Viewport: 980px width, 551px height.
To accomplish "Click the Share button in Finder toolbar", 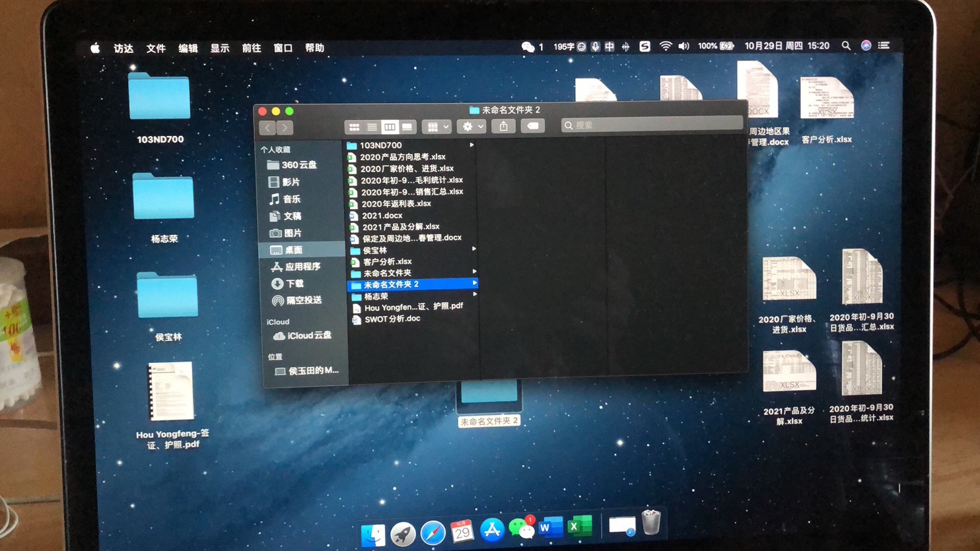I will click(x=503, y=126).
